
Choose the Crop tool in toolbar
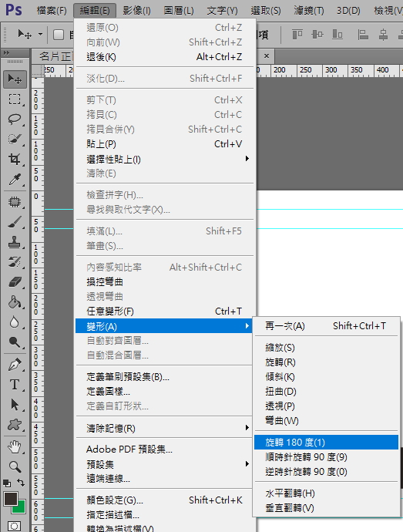pos(15,159)
